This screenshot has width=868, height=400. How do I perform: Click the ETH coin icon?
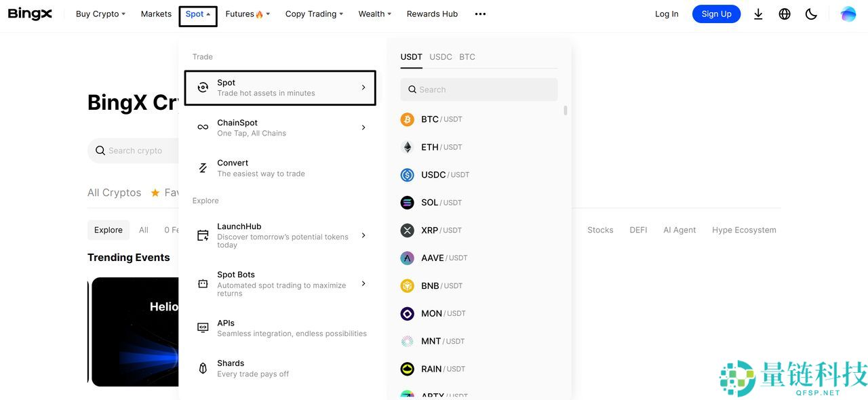coord(407,147)
